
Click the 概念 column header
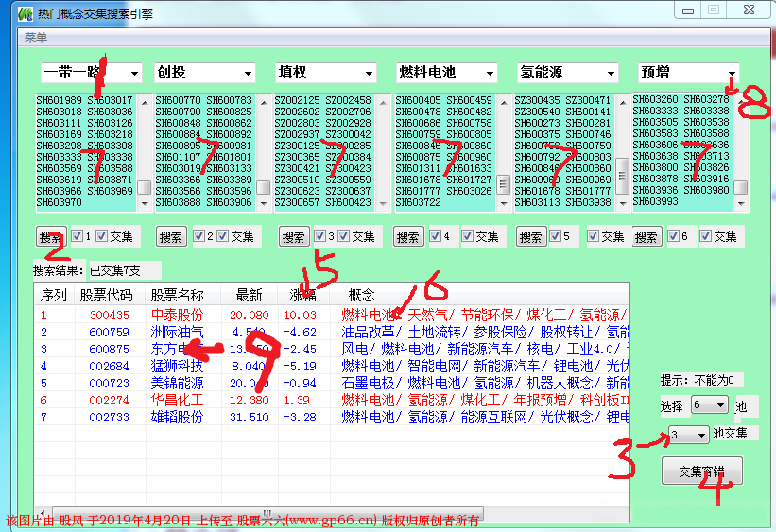[x=361, y=295]
